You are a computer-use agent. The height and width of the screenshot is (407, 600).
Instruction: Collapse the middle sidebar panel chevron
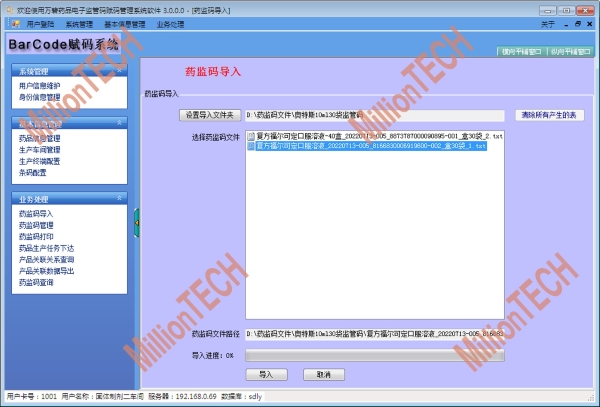click(x=119, y=122)
